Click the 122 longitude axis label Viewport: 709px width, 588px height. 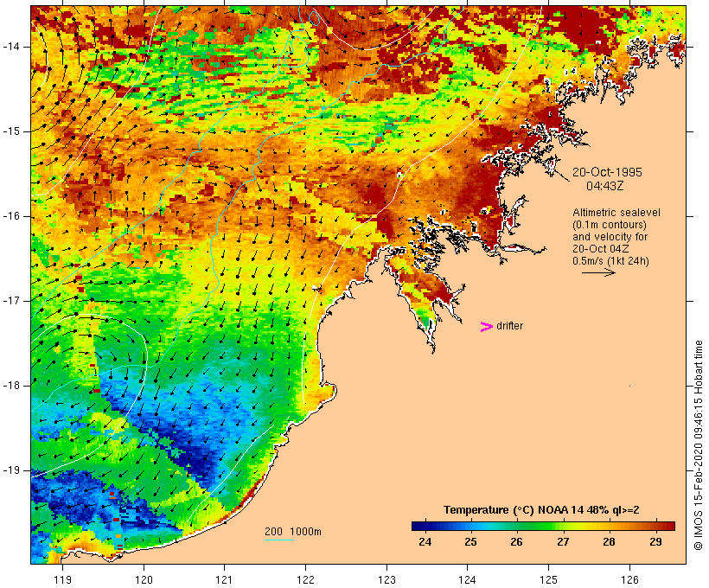pyautogui.click(x=306, y=580)
